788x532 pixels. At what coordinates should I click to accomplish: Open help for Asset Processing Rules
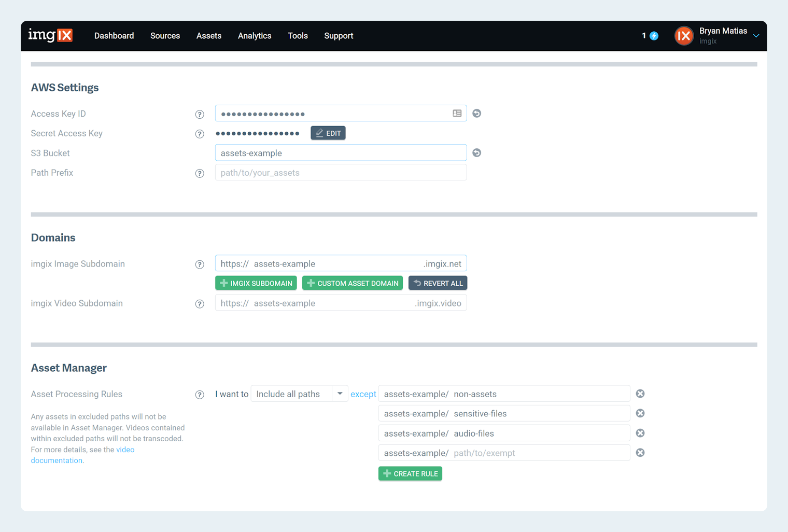click(200, 395)
